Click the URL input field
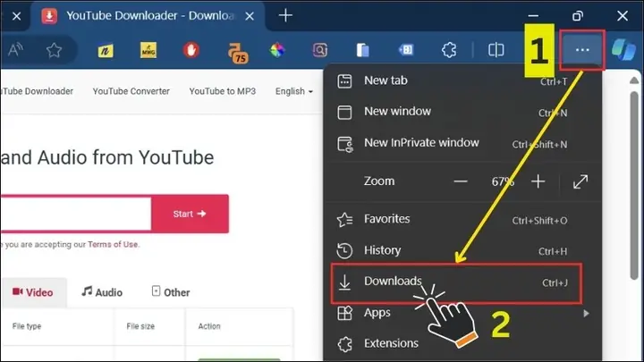Image resolution: width=644 pixels, height=362 pixels. pos(76,214)
